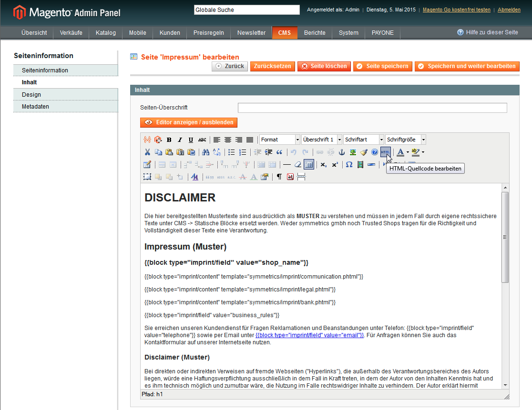The image size is (532, 410).
Task: Toggle bold formatting
Action: [x=169, y=140]
